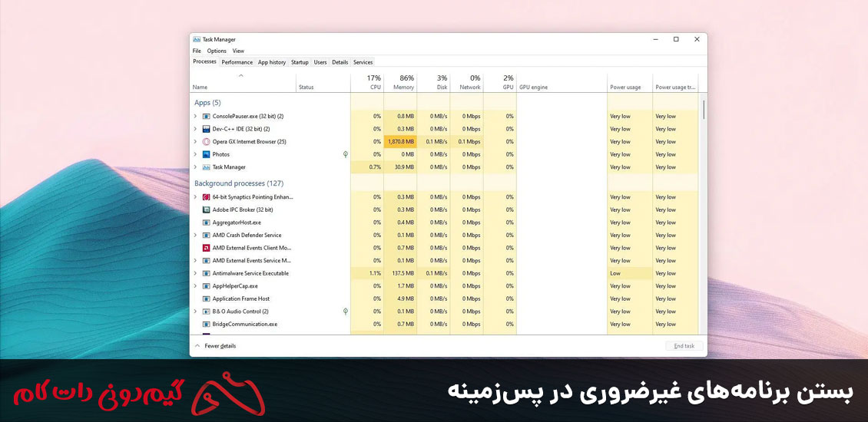Switch to the Services tab
868x422 pixels.
click(x=363, y=62)
